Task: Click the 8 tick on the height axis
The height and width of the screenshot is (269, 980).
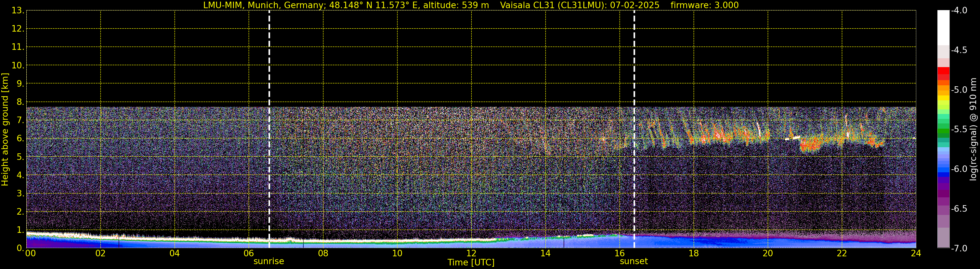Action: point(20,102)
